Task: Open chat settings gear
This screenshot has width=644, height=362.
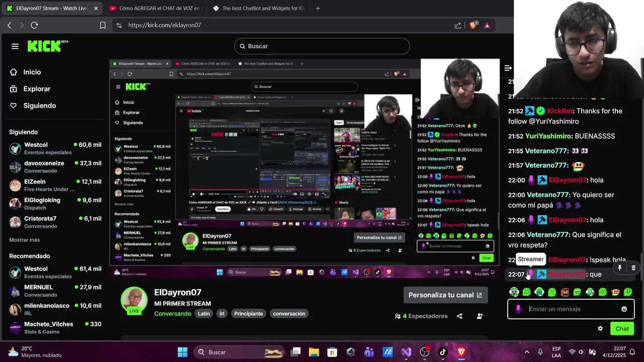Action: coord(600,329)
